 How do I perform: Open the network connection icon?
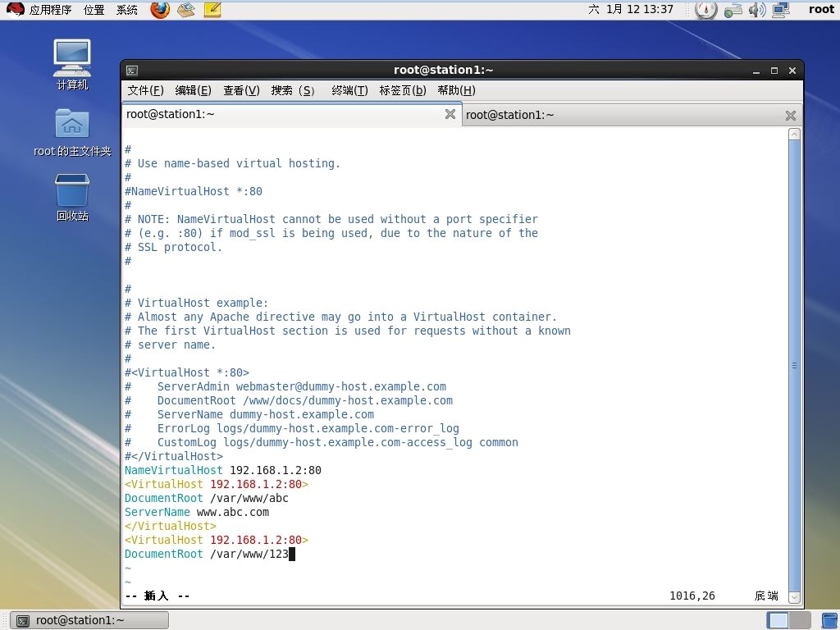pos(780,10)
